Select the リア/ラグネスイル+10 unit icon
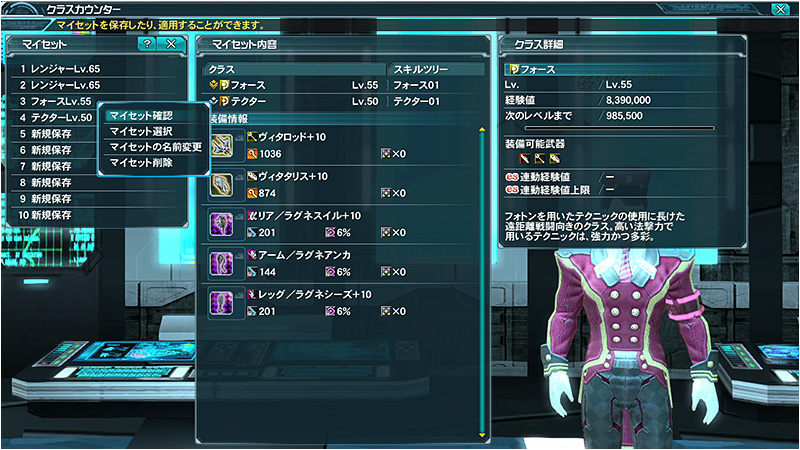The image size is (800, 450). pyautogui.click(x=221, y=224)
